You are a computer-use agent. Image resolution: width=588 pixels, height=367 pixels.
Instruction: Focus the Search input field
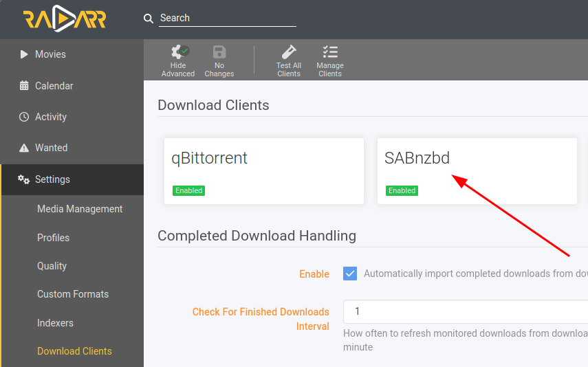click(x=227, y=18)
